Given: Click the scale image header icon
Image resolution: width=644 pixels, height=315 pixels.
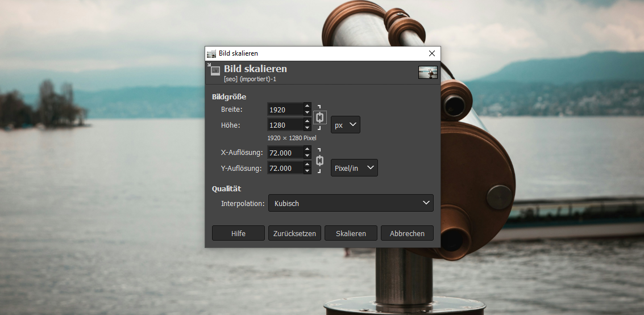Looking at the screenshot, I should (x=214, y=69).
